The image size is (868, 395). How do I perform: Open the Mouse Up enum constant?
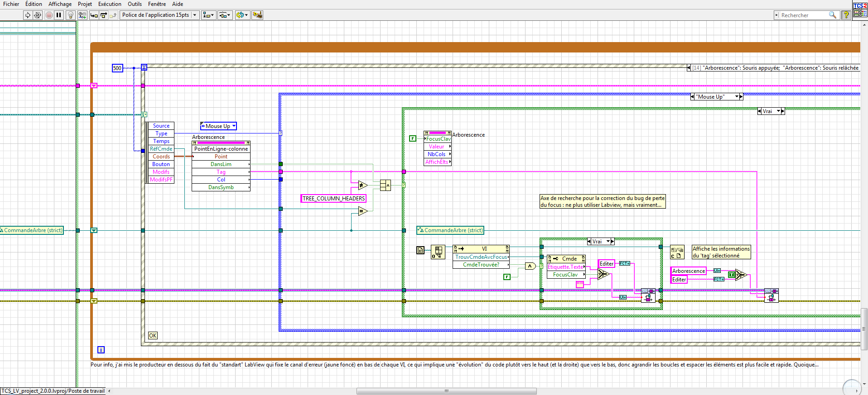click(218, 126)
